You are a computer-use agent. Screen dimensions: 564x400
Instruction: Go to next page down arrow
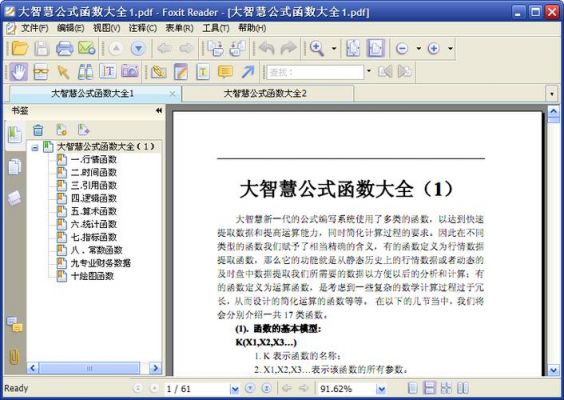(138, 48)
